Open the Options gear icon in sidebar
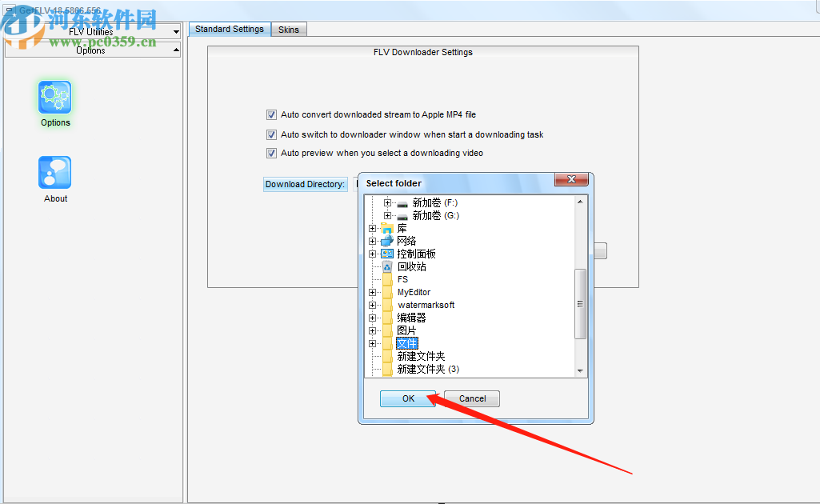The width and height of the screenshot is (820, 504). pos(55,98)
